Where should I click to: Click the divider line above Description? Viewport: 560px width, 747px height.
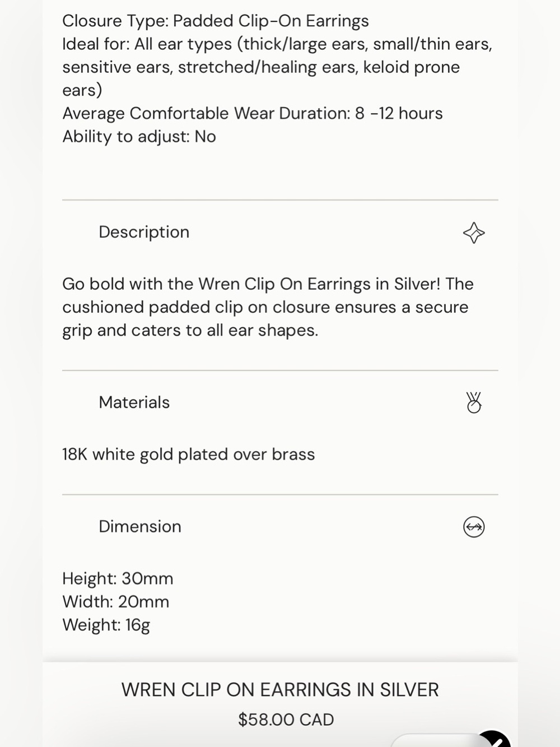(x=280, y=200)
